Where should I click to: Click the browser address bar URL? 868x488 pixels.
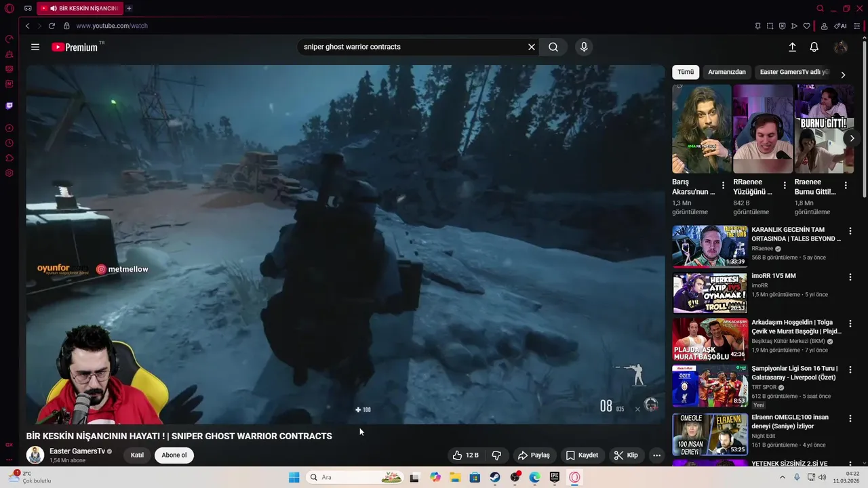112,26
